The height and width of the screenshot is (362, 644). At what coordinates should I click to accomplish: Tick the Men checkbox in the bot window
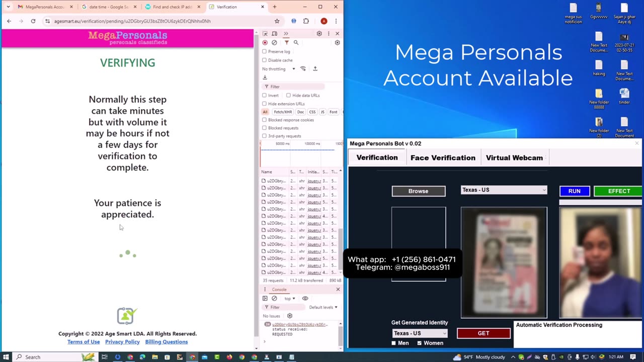click(394, 343)
